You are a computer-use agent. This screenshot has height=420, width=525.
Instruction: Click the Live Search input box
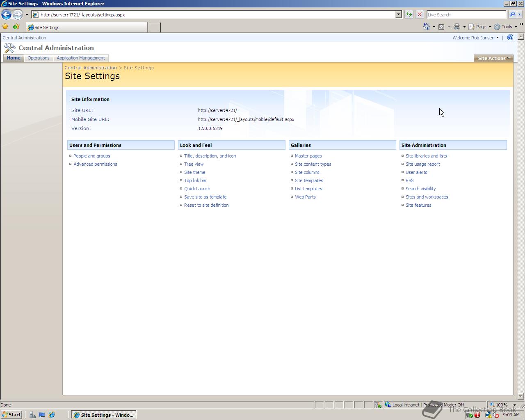pos(466,15)
